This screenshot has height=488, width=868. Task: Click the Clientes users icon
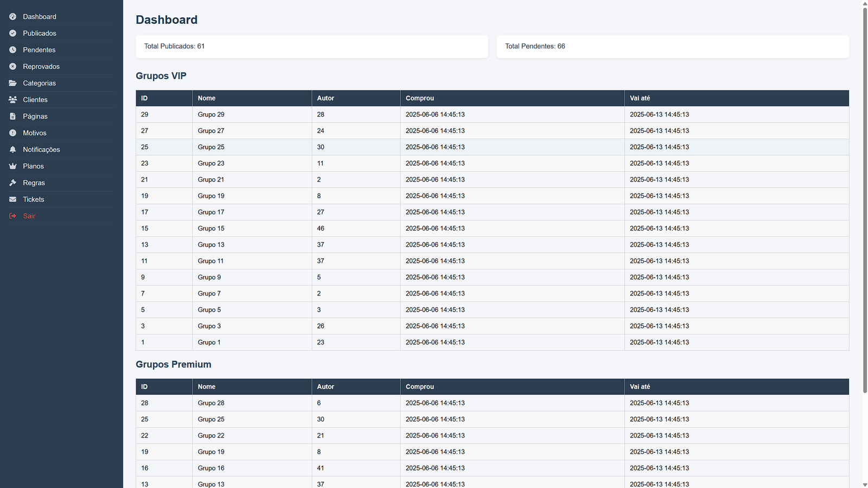(13, 100)
